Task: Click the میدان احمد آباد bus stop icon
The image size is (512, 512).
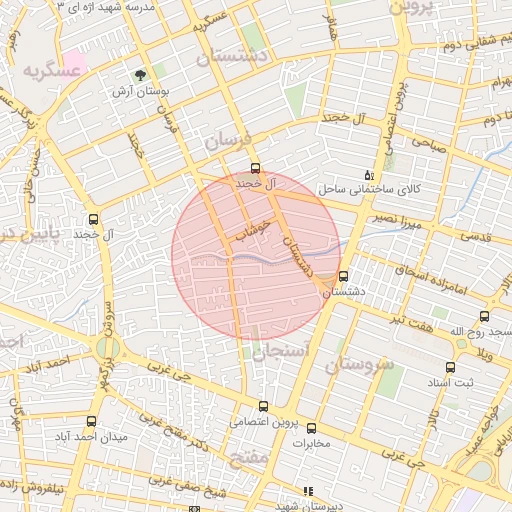Action: point(91,421)
